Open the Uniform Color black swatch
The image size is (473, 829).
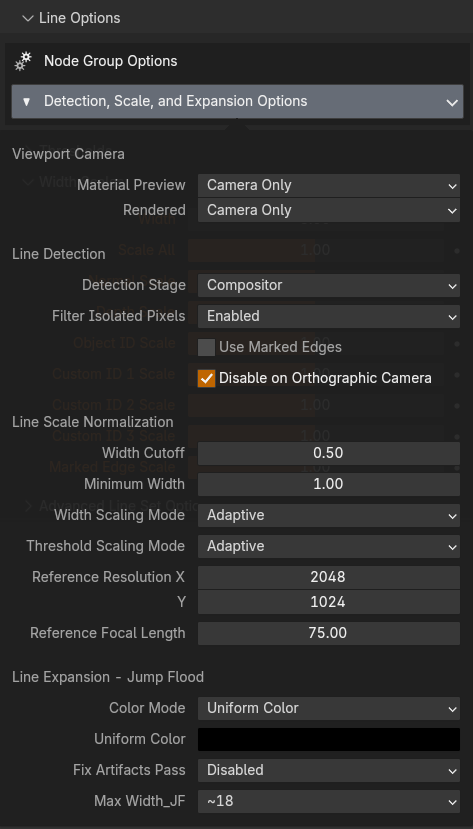(329, 739)
